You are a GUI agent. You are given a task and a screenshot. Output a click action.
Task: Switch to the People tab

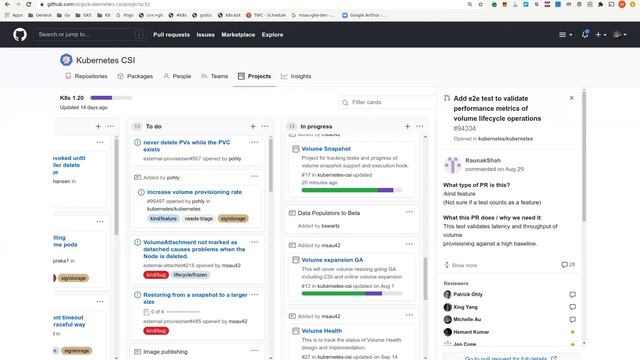click(177, 76)
